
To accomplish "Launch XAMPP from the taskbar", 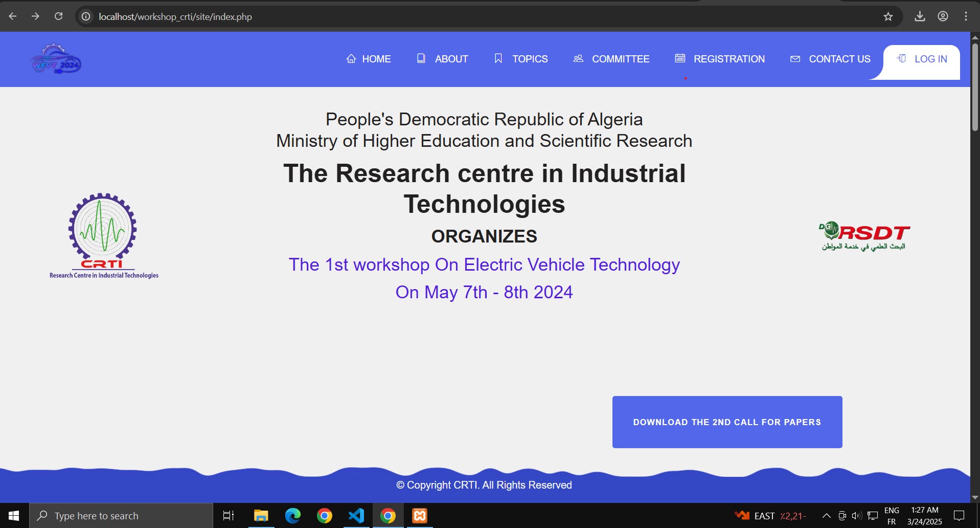I will click(420, 516).
